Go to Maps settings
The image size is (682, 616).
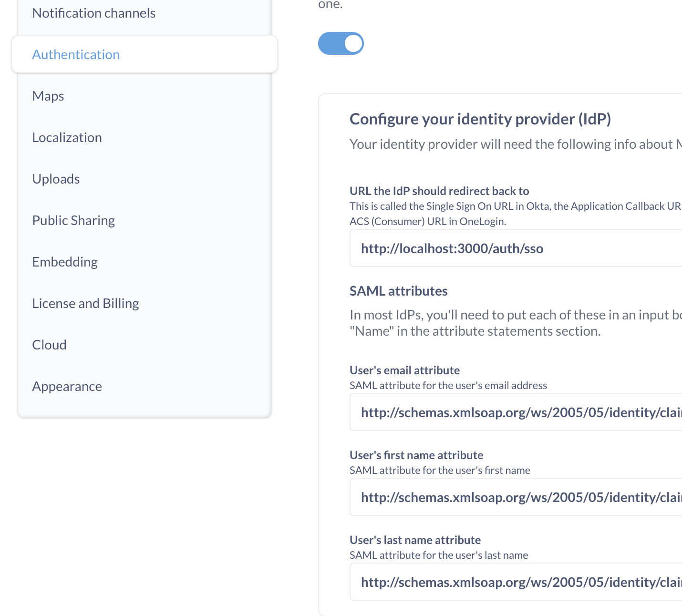[48, 96]
